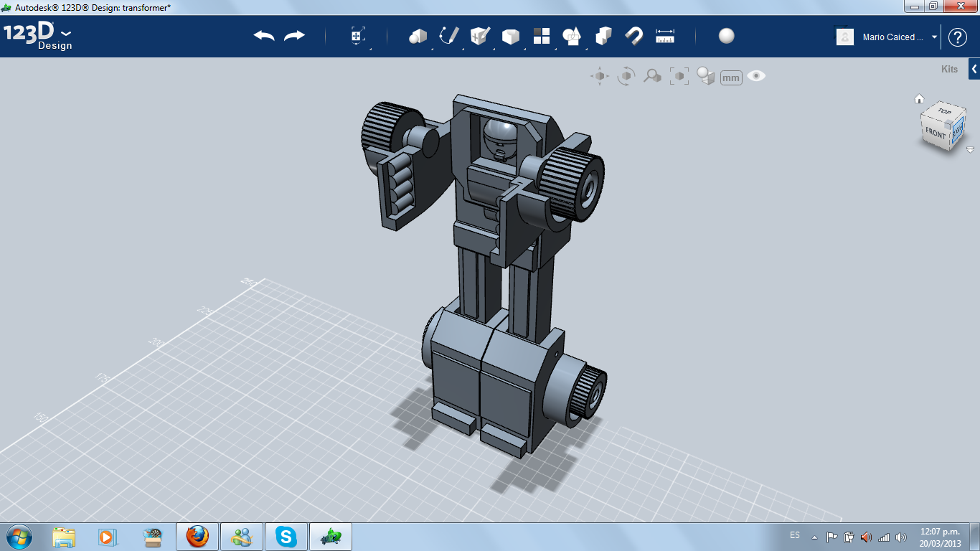Select the TOP face of view cube
The width and height of the screenshot is (980, 551).
pyautogui.click(x=943, y=112)
